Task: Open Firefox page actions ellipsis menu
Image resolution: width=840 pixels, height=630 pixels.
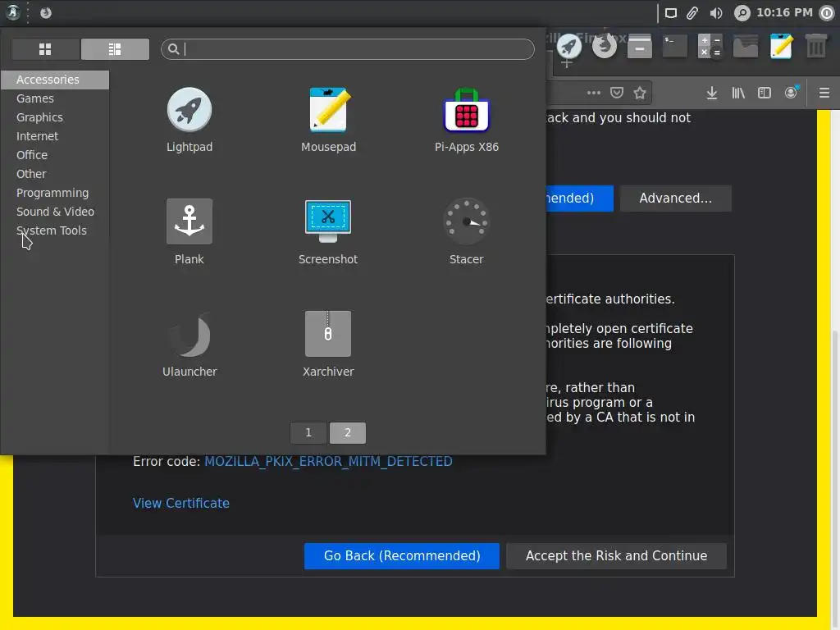Action: [594, 94]
